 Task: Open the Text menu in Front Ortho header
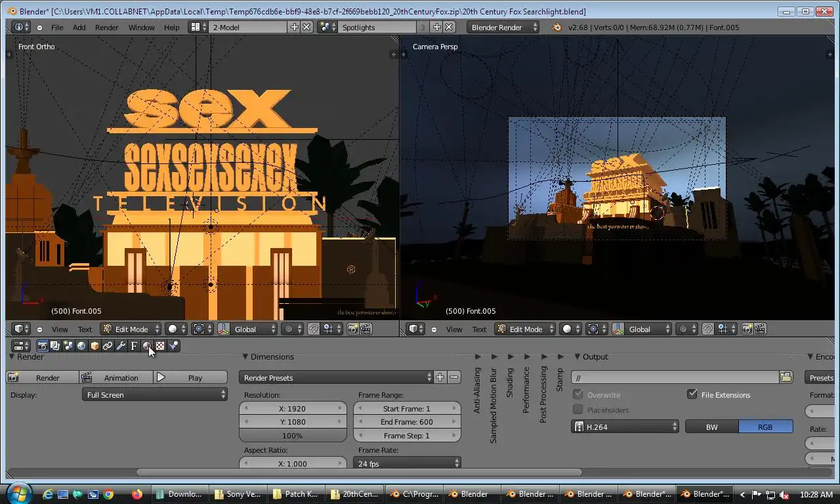(85, 329)
